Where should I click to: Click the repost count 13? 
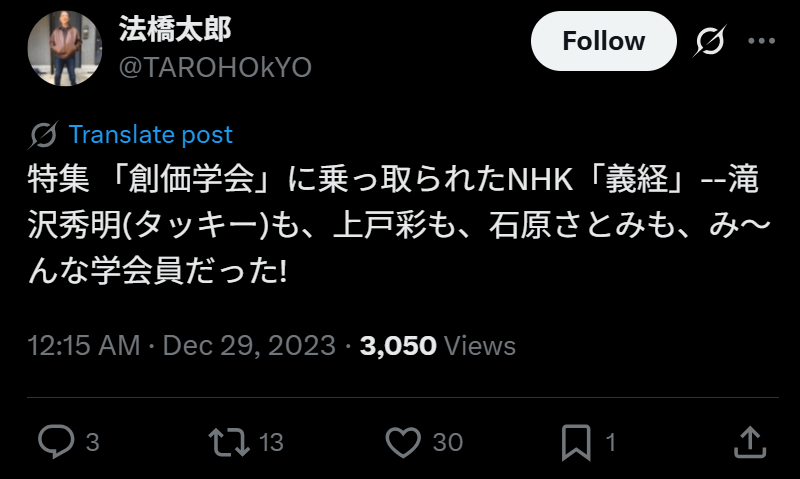pyautogui.click(x=271, y=442)
